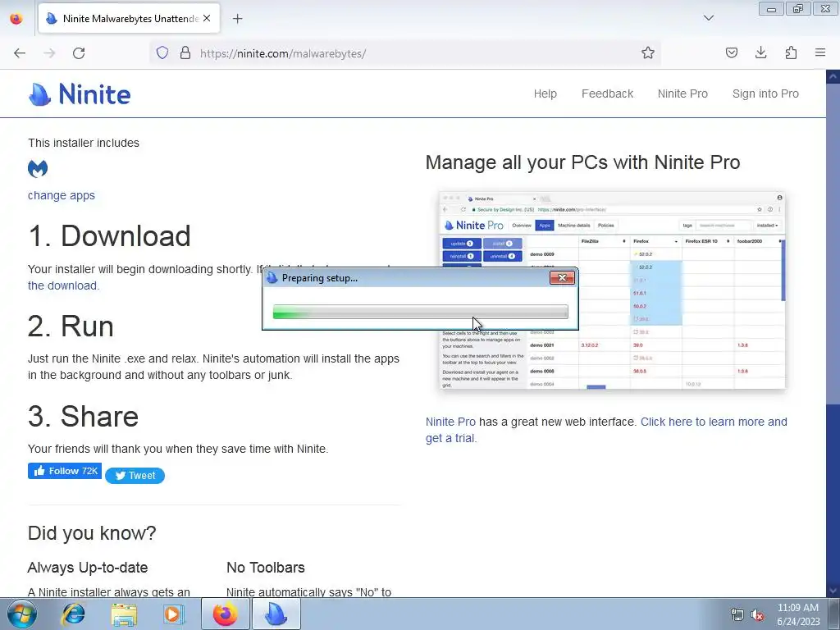The image size is (840, 630).
Task: Open Windows Explorer folder in taskbar
Action: (124, 614)
